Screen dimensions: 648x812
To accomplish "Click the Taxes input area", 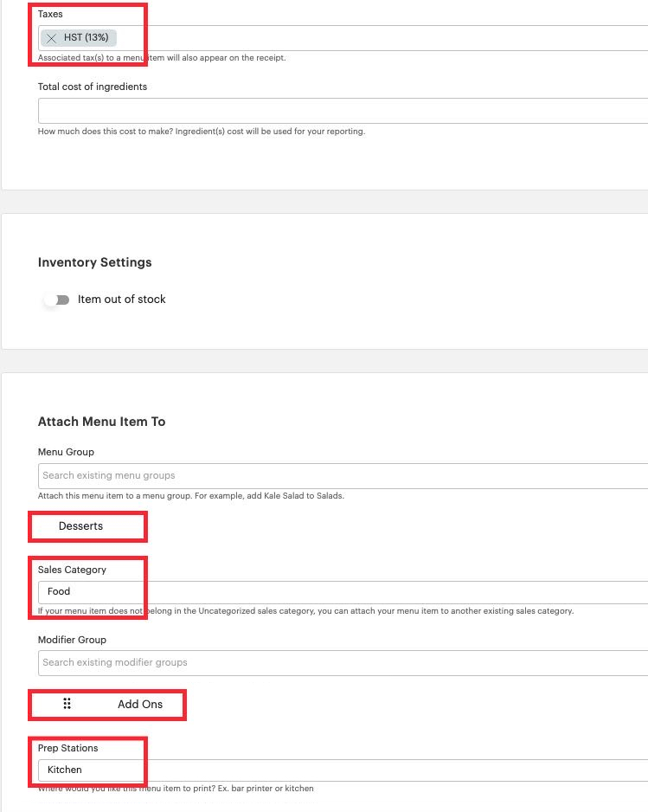I will [x=260, y=37].
